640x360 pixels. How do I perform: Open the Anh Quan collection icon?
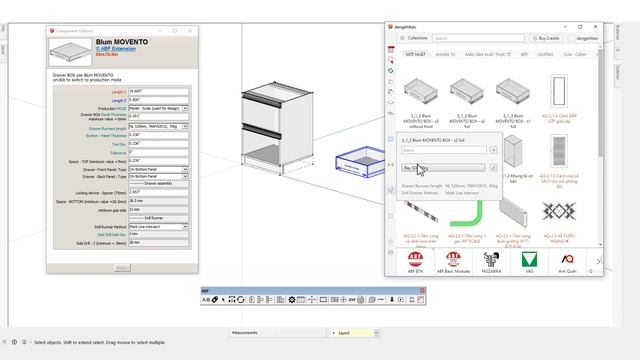tap(567, 262)
